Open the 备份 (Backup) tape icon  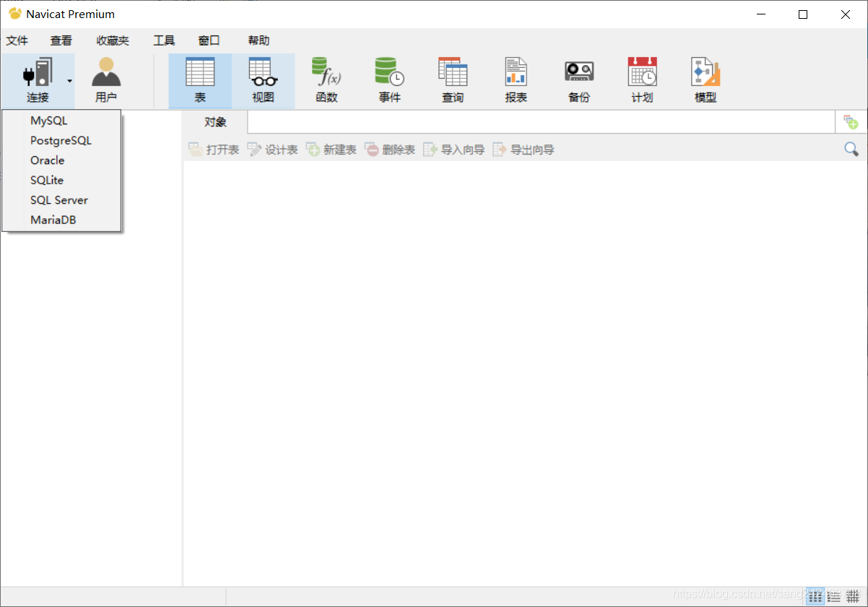pyautogui.click(x=579, y=72)
